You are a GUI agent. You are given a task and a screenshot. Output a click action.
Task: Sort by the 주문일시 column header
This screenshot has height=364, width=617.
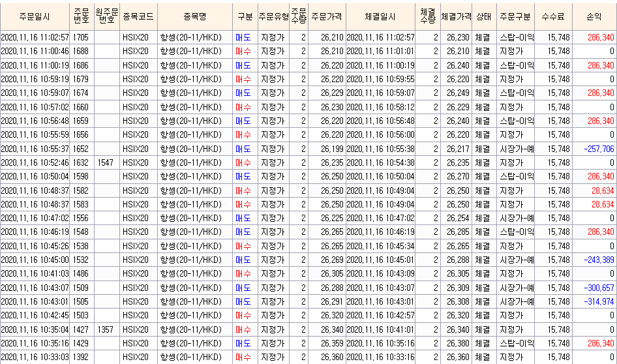[35, 16]
